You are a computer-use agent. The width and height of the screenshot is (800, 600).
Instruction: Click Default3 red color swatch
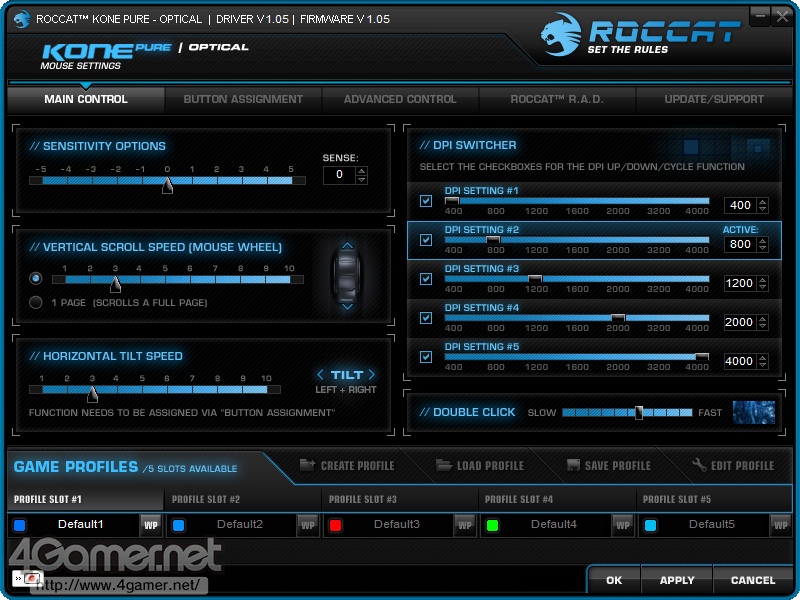(335, 526)
